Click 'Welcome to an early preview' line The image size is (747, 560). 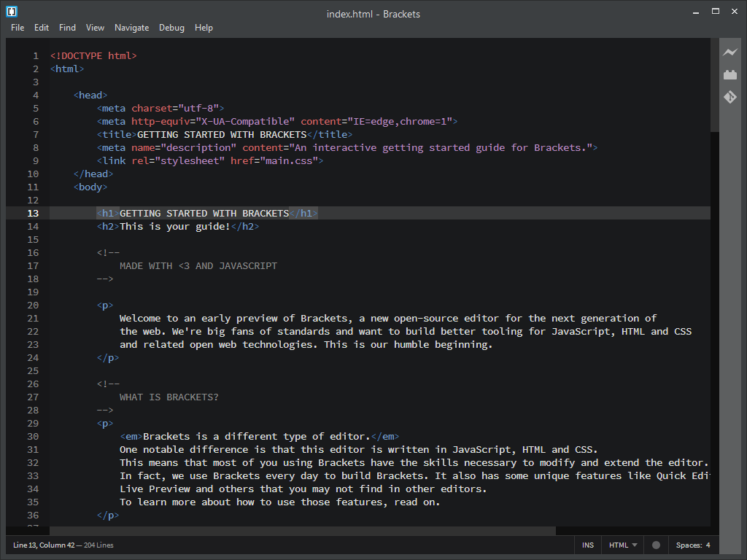388,318
